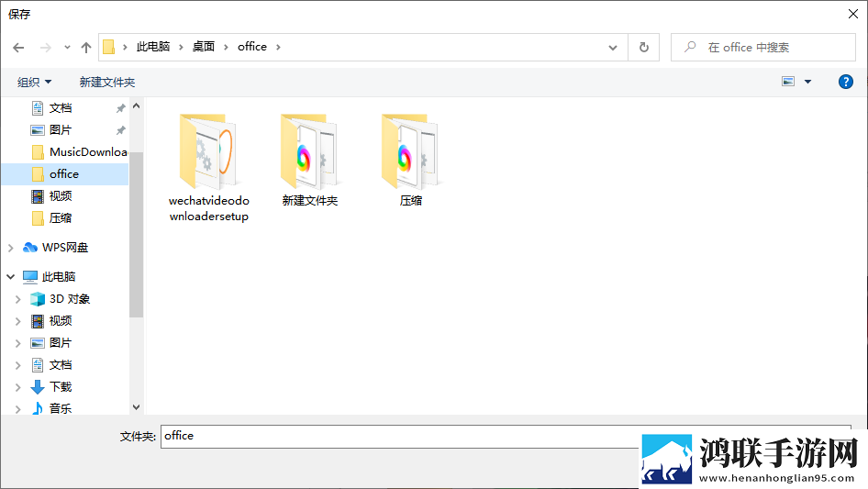Open the address bar history dropdown
The image size is (868, 489).
point(613,48)
